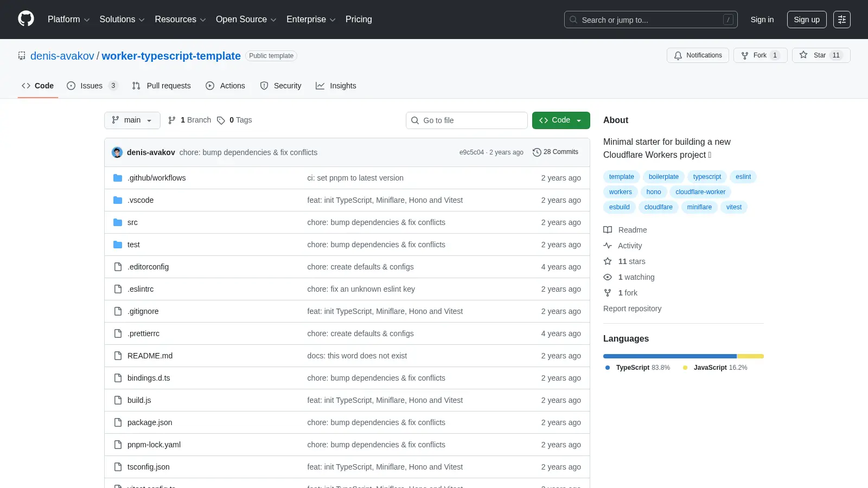Expand the Resources menu
The width and height of the screenshot is (868, 488).
(180, 20)
